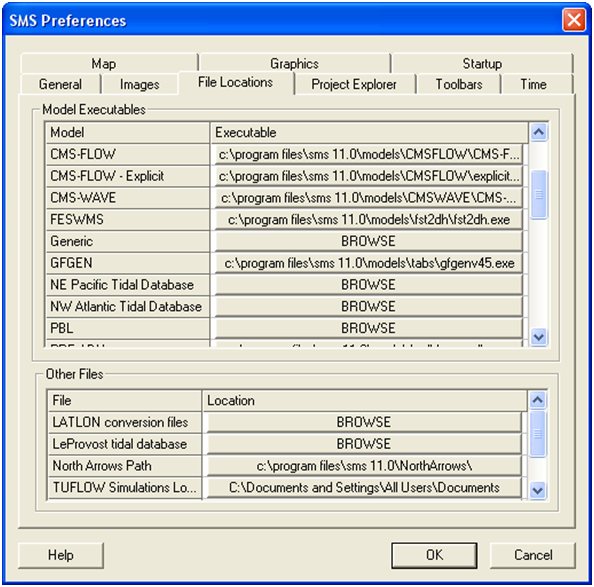
Task: Switch to the Map tab
Action: pos(109,63)
